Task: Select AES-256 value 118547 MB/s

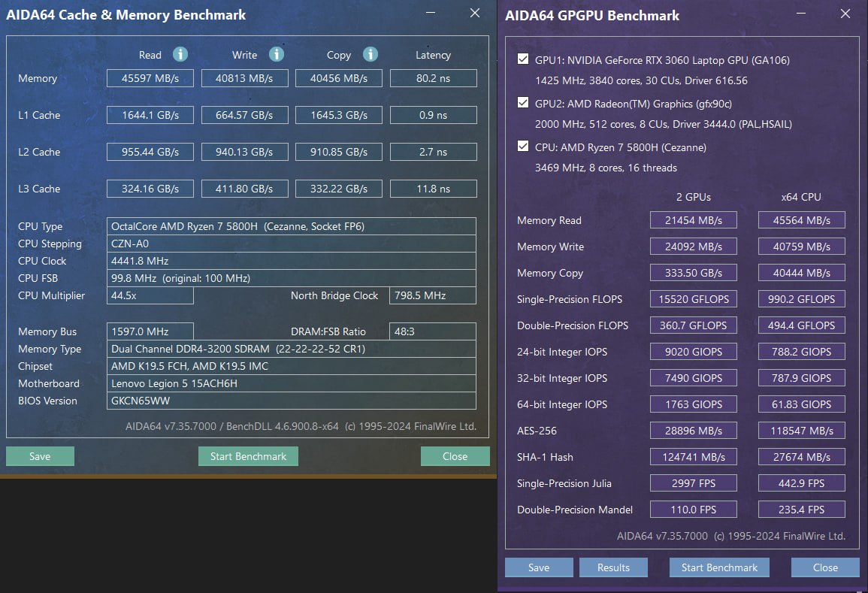Action: pyautogui.click(x=802, y=430)
